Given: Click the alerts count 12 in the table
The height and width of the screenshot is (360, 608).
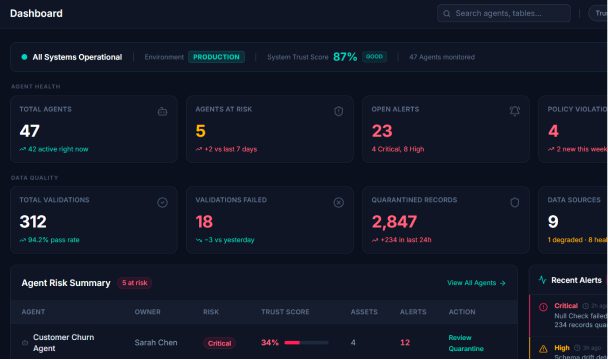Looking at the screenshot, I should (x=405, y=343).
